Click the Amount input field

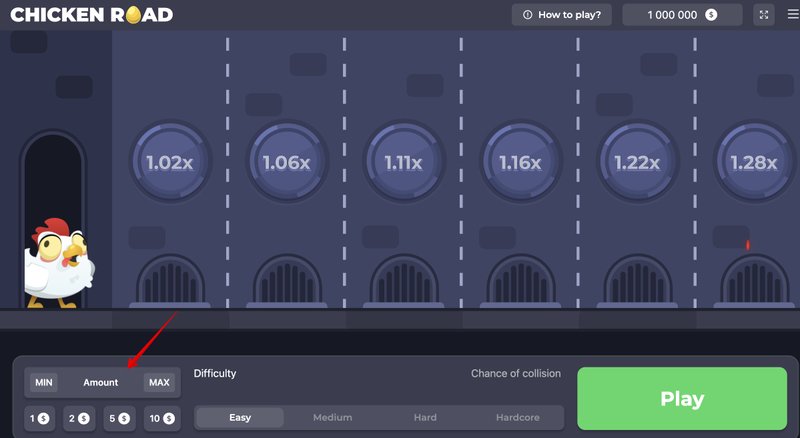tap(101, 382)
